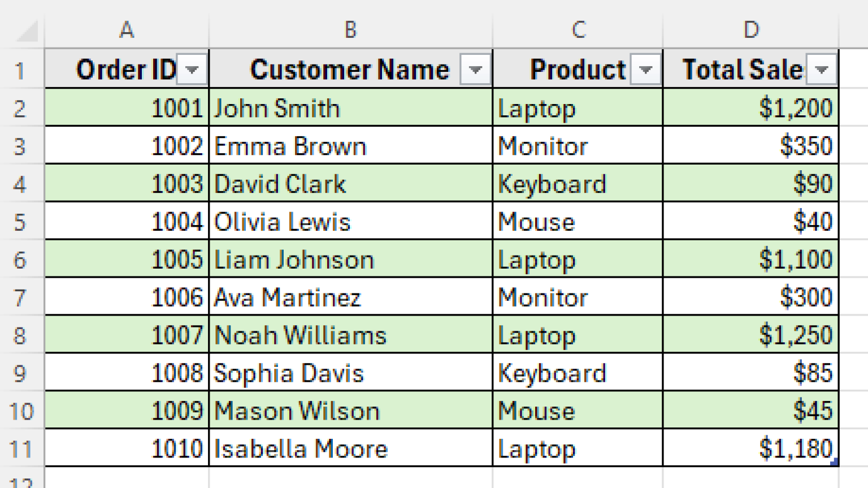
Task: Select the Mouse cell in row 10
Action: pyautogui.click(x=578, y=411)
